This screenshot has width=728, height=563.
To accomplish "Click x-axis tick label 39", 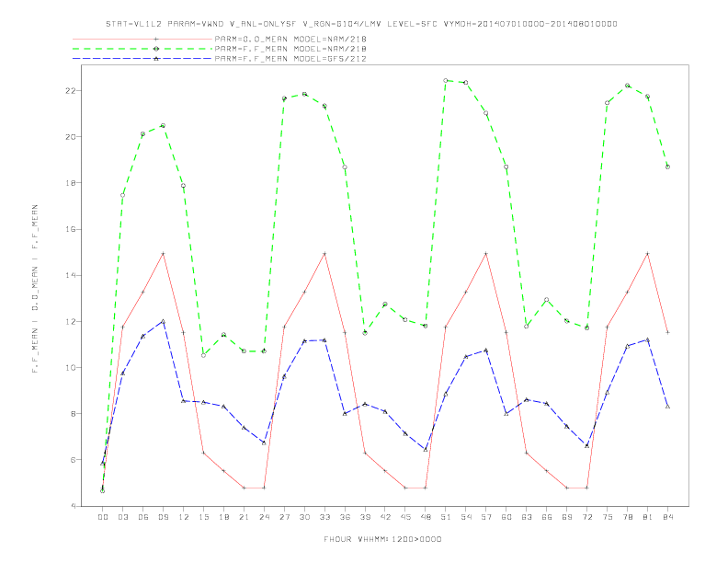I will [365, 517].
